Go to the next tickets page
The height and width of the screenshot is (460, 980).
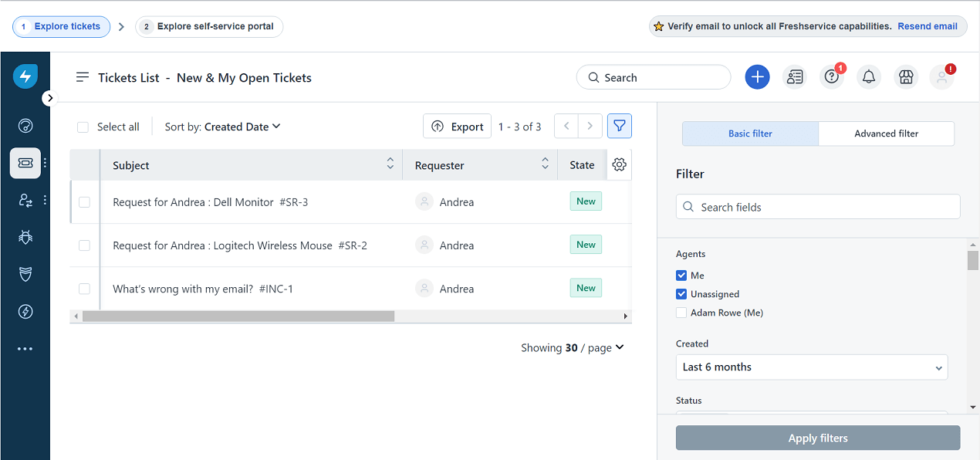coord(590,126)
